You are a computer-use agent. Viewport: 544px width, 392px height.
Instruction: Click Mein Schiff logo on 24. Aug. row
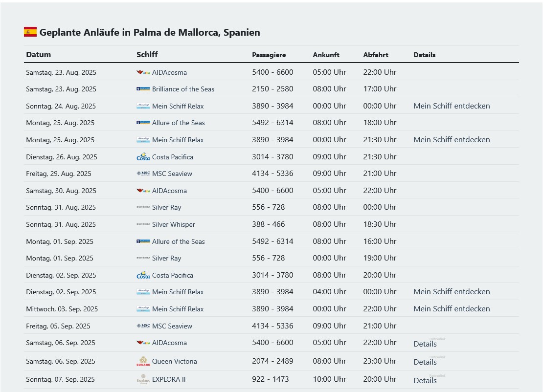pyautogui.click(x=143, y=106)
